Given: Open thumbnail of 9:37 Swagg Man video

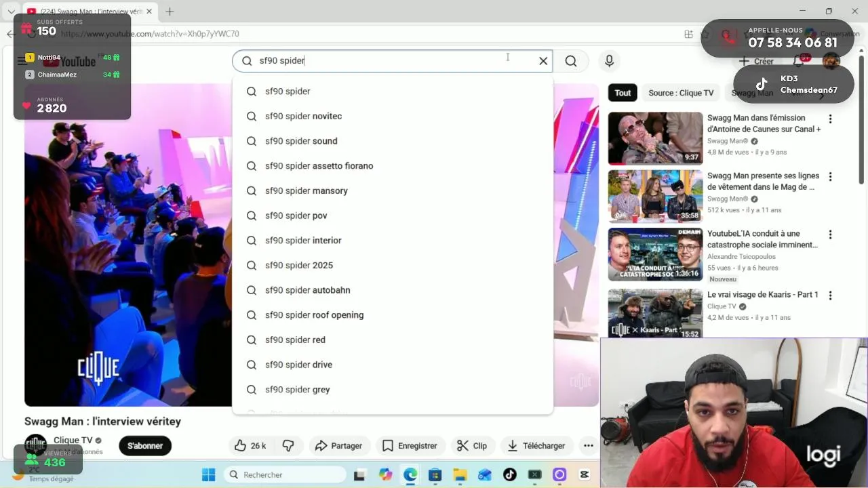Looking at the screenshot, I should pyautogui.click(x=655, y=138).
